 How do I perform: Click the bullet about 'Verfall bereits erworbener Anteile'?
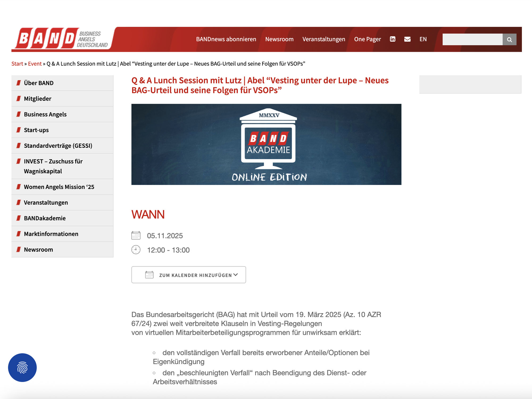point(261,357)
